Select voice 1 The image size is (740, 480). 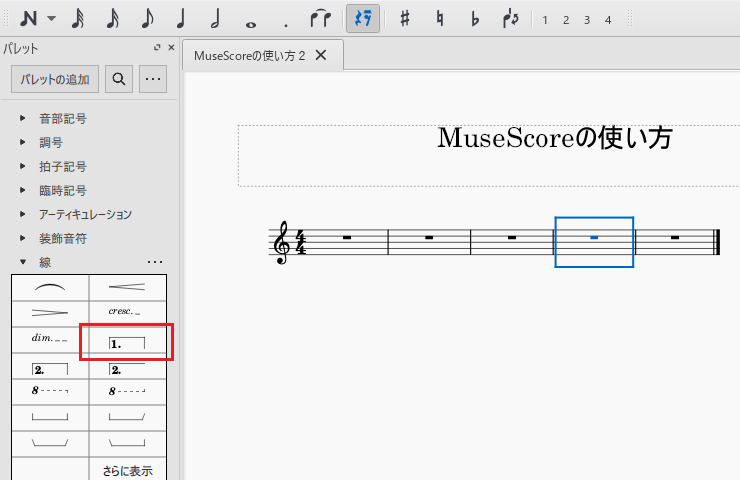pos(545,20)
